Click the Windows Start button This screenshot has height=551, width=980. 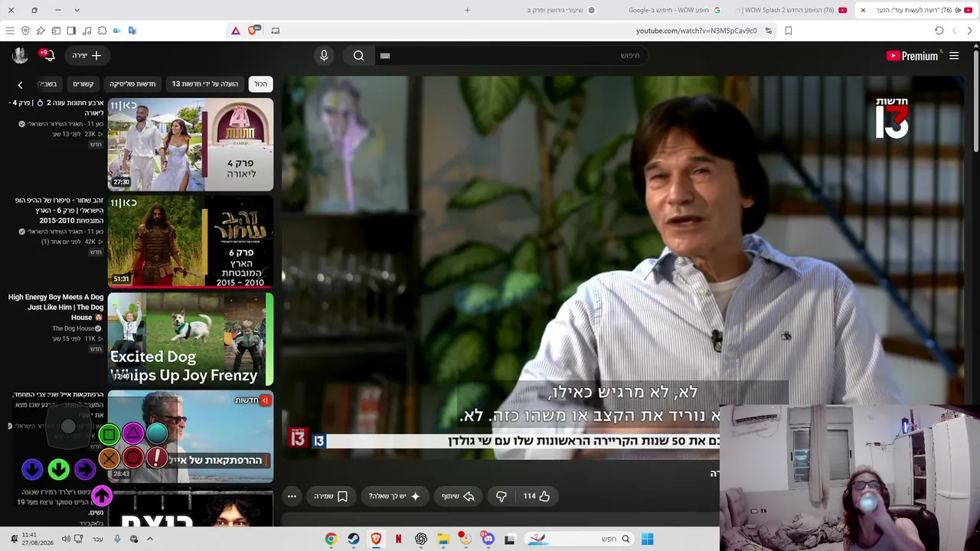click(647, 539)
